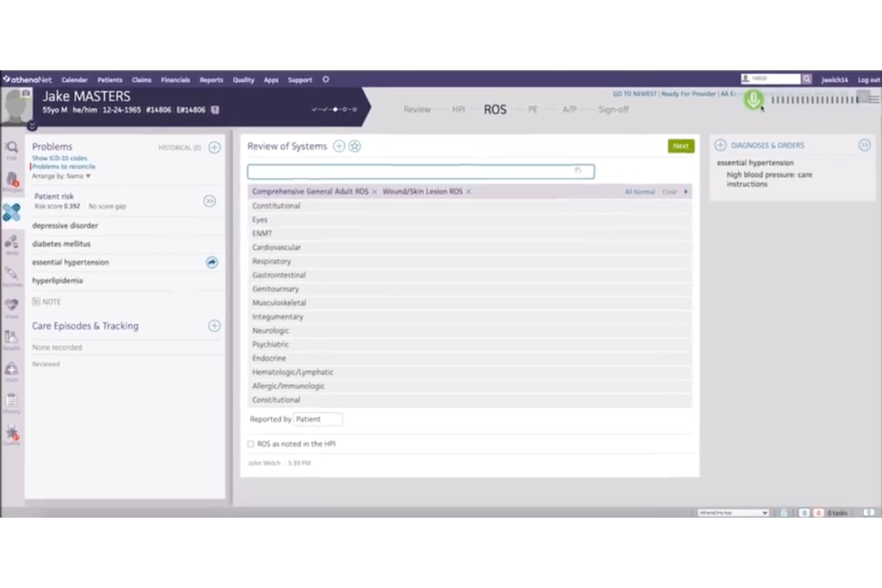Activate the green microphone dictation icon
Image resolution: width=882 pixels, height=588 pixels.
(753, 99)
